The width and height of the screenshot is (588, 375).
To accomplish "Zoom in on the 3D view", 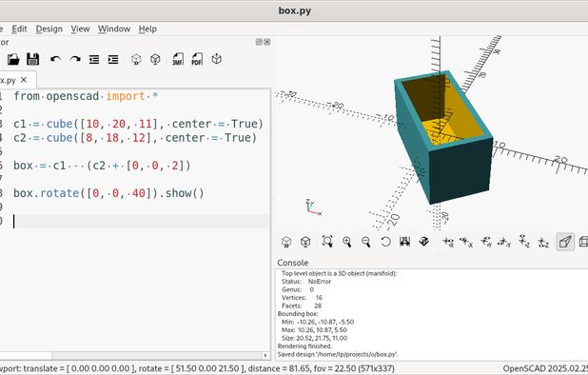I will coord(347,242).
